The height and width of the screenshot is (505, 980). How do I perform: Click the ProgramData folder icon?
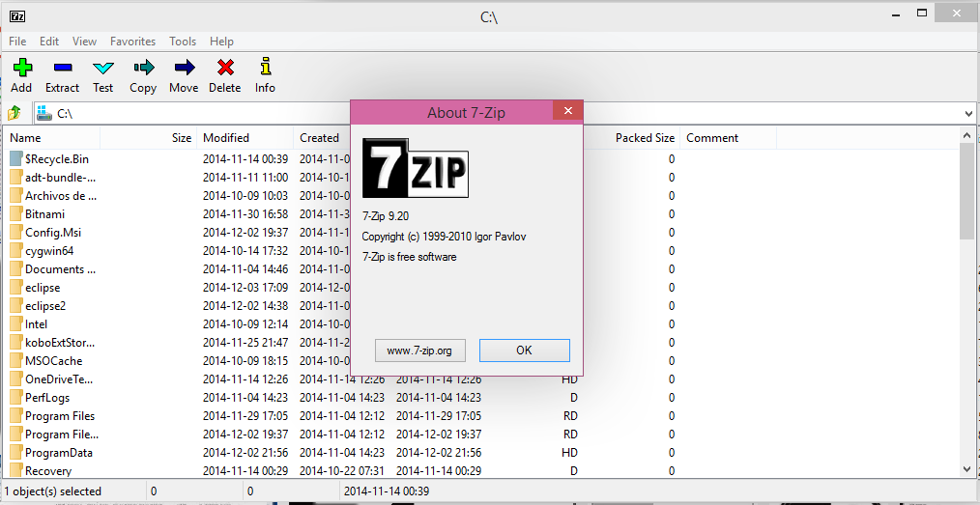(x=15, y=452)
